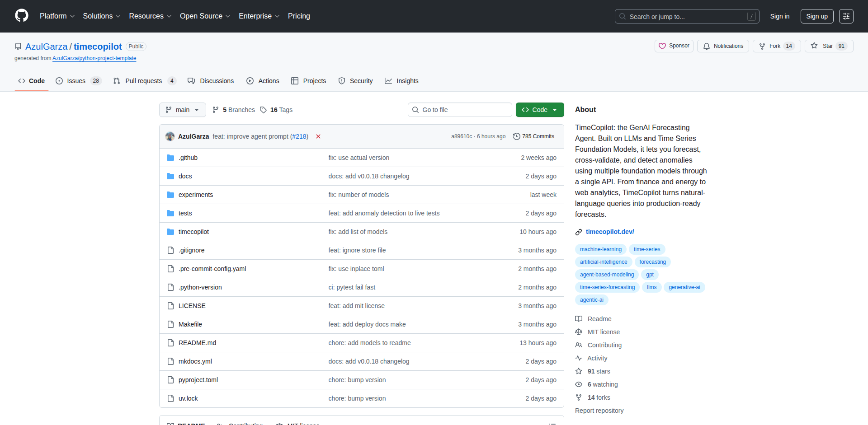Click AzulGarza avatar in commit row
Viewport: 868px width, 425px height.
pos(170,136)
